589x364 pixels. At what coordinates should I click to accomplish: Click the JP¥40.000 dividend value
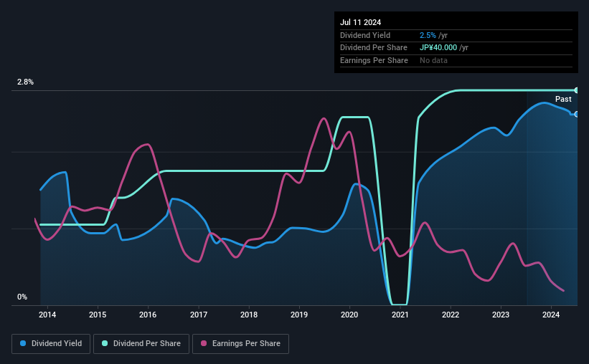438,48
